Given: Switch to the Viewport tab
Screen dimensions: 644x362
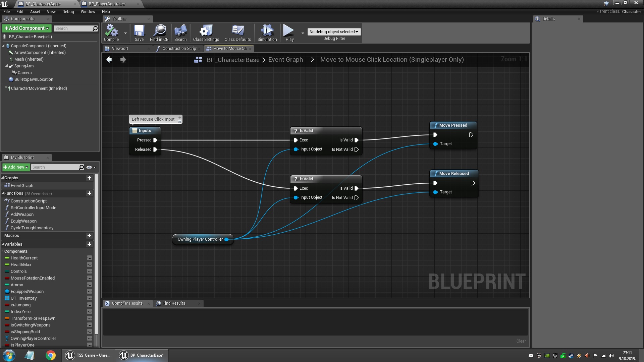Looking at the screenshot, I should coord(120,49).
